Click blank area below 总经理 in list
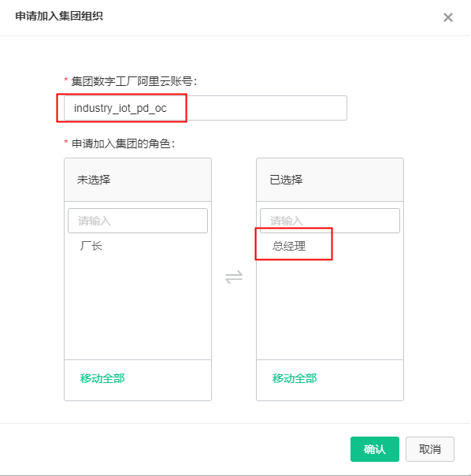Image resolution: width=471 pixels, height=476 pixels. (x=330, y=310)
